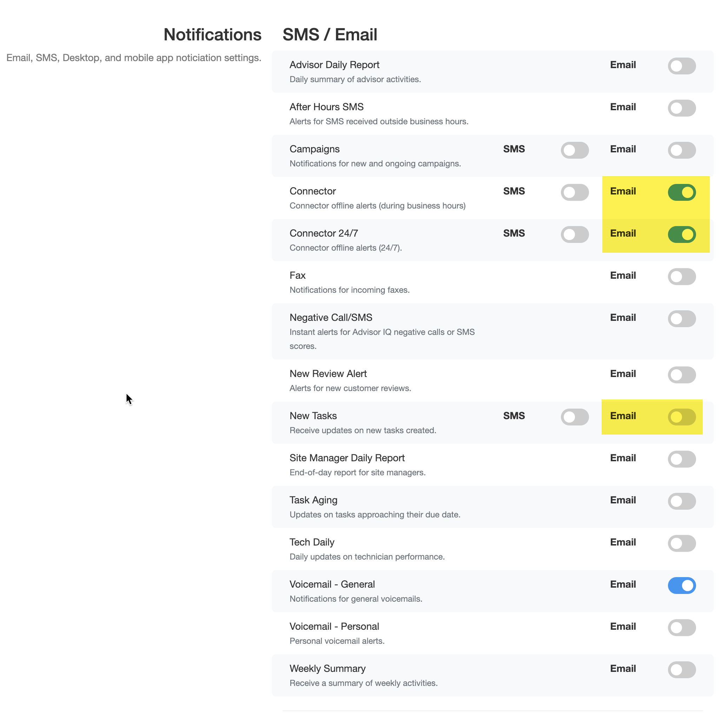The image size is (728, 714).
Task: Toggle Site Manager Daily Report email
Action: tap(682, 459)
